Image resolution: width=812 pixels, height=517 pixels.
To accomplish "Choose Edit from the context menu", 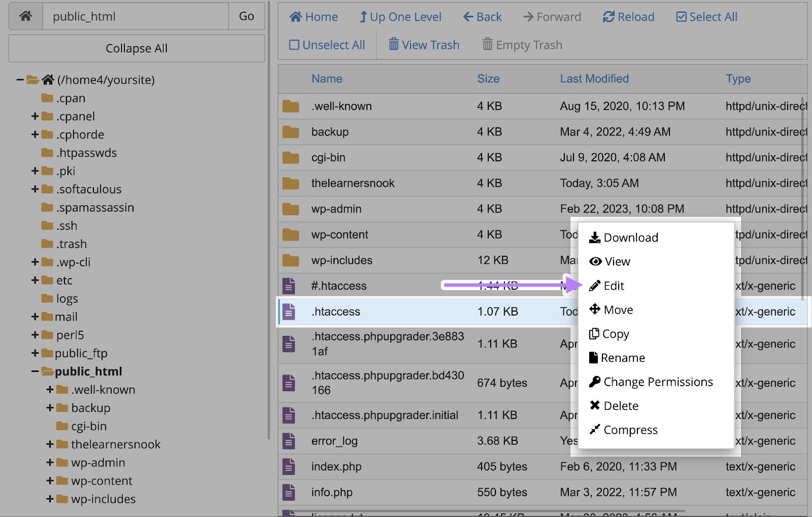I will [x=613, y=285].
